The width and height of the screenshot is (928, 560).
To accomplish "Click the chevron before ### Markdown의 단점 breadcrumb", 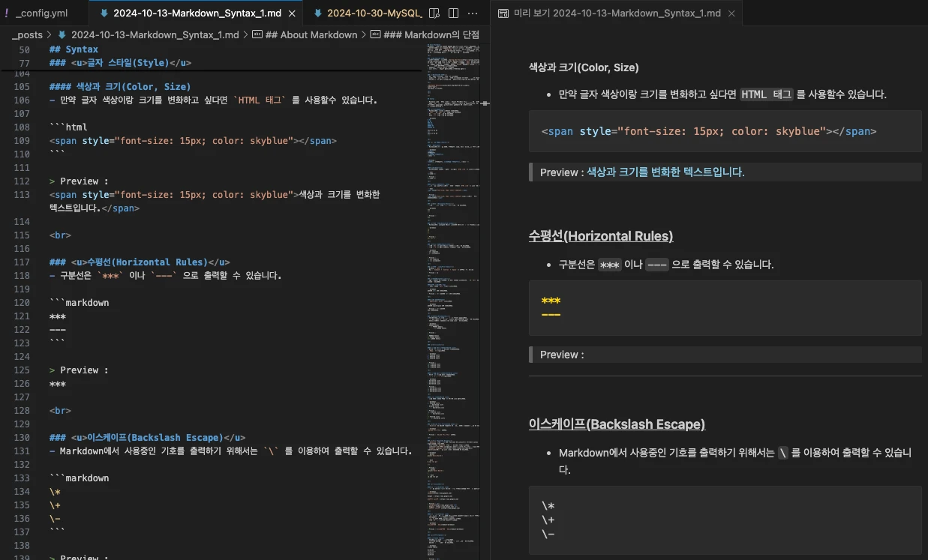I will [x=364, y=34].
